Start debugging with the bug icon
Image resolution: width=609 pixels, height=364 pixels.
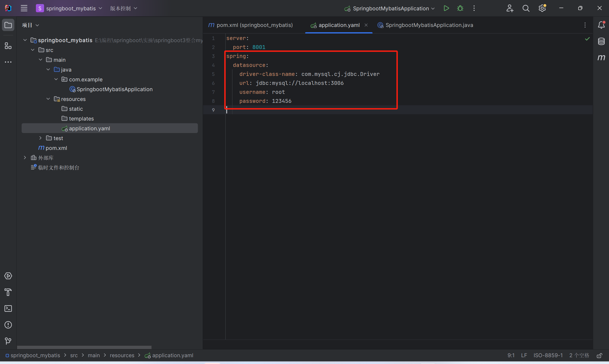460,8
